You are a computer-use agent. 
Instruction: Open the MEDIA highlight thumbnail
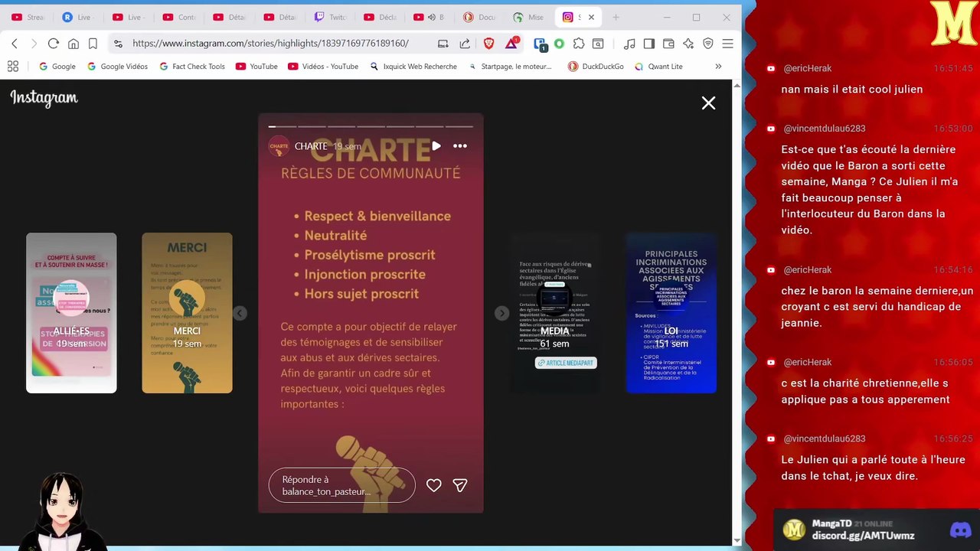(x=555, y=313)
